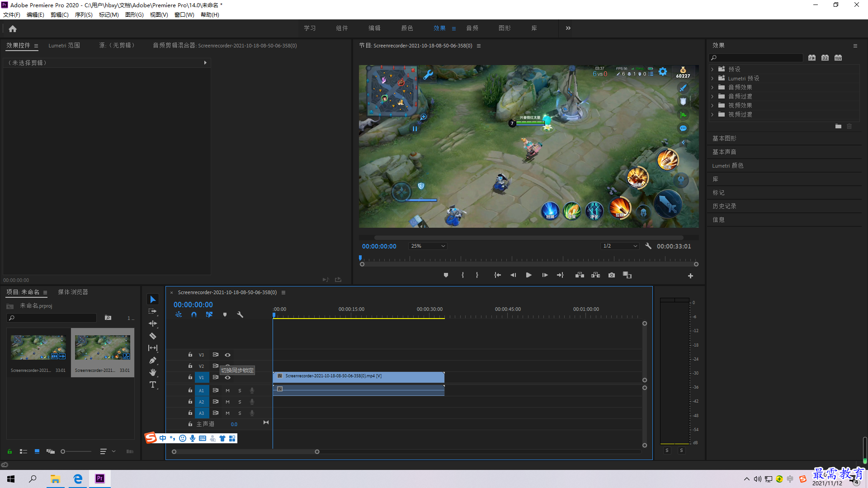Add marker in timeline header
Viewport: 868px width, 488px height.
click(x=225, y=314)
